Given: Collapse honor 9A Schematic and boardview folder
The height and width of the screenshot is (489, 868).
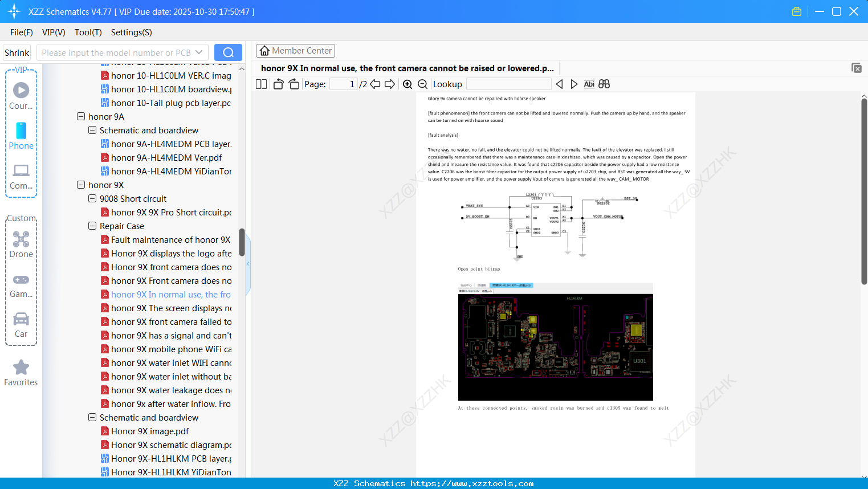Looking at the screenshot, I should 92,130.
